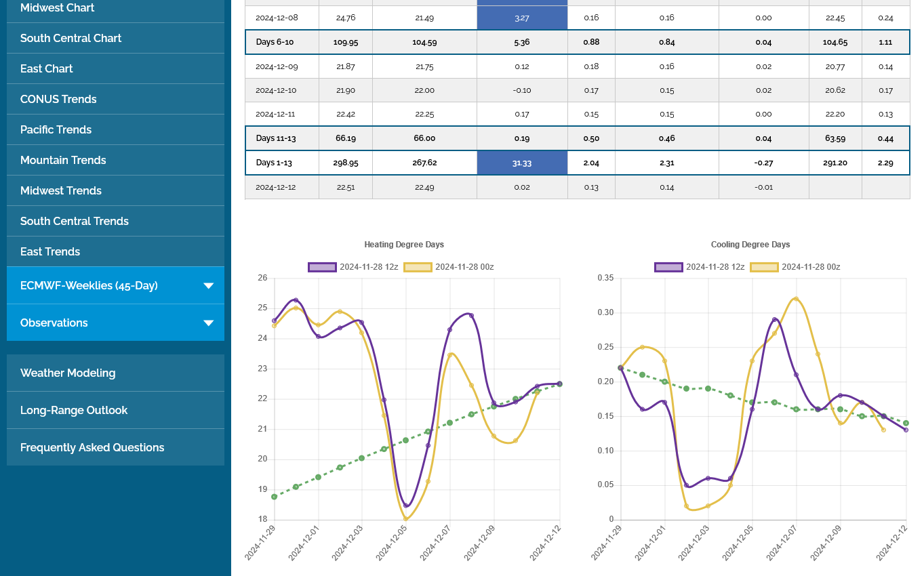Select South Central Chart in sidebar

pos(71,39)
